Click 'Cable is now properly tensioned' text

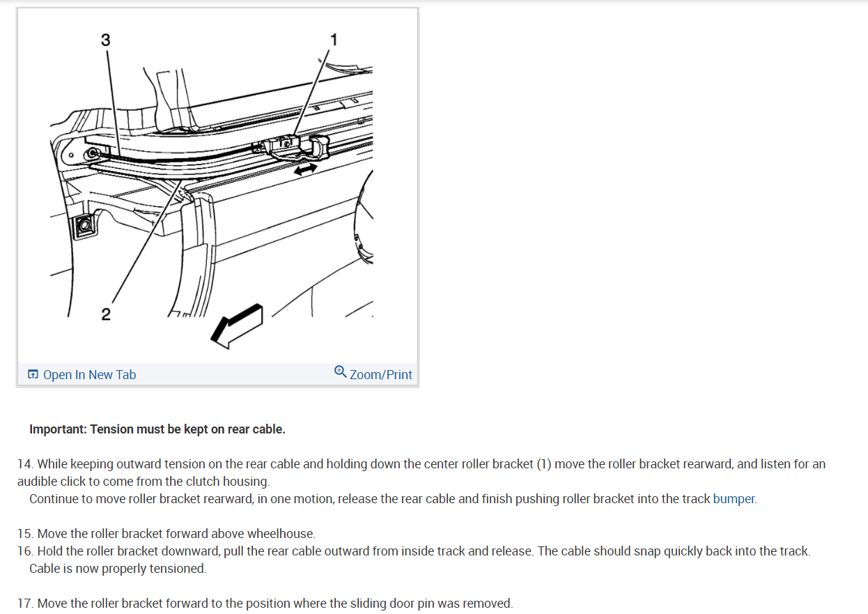point(118,569)
